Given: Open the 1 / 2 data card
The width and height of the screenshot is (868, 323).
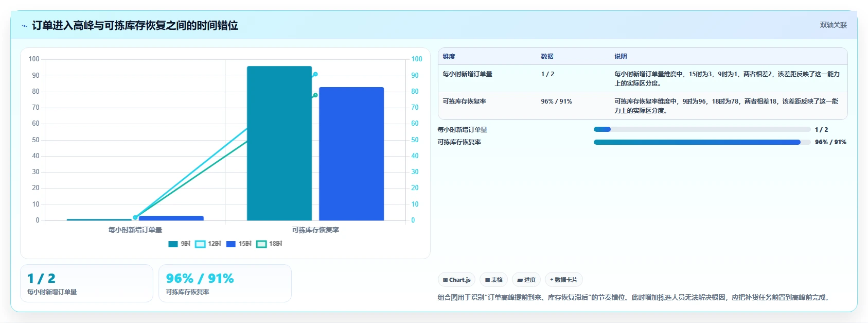Looking at the screenshot, I should 86,283.
